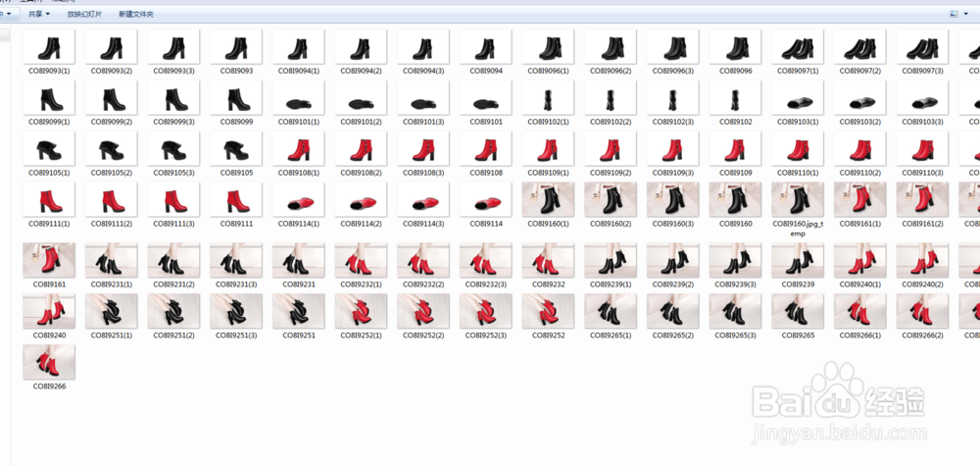Click the 放映幻灯片 slideshow button
The image size is (980, 466).
(x=84, y=14)
